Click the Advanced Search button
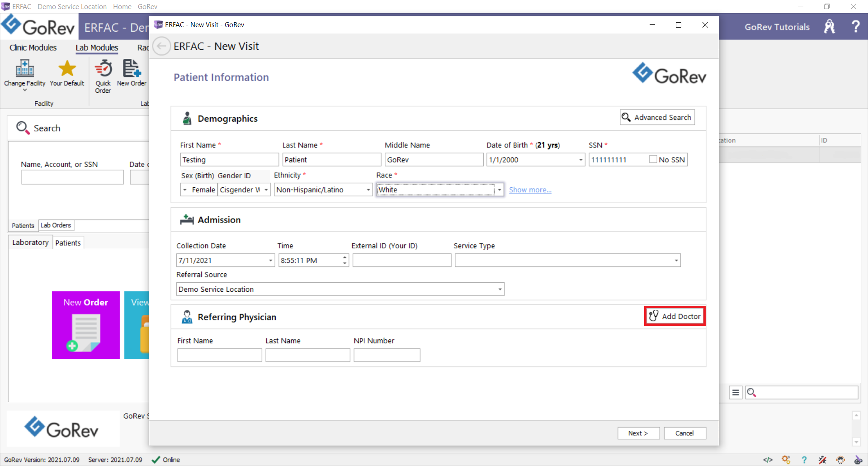This screenshot has width=868, height=466. [657, 117]
